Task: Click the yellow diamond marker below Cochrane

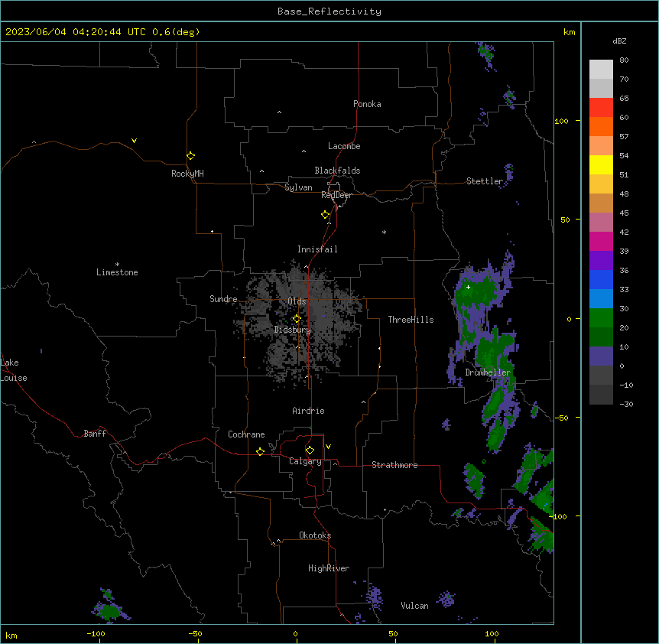Action: click(x=260, y=451)
